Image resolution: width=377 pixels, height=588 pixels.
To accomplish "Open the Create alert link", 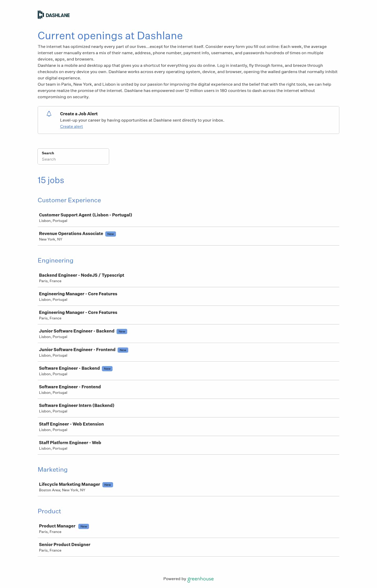I will (x=71, y=127).
